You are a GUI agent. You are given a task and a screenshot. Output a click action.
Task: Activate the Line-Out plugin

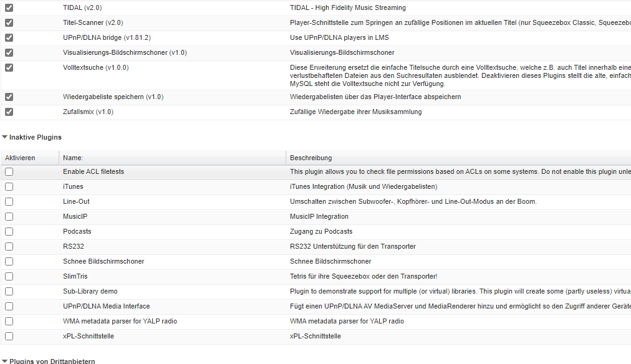9,202
